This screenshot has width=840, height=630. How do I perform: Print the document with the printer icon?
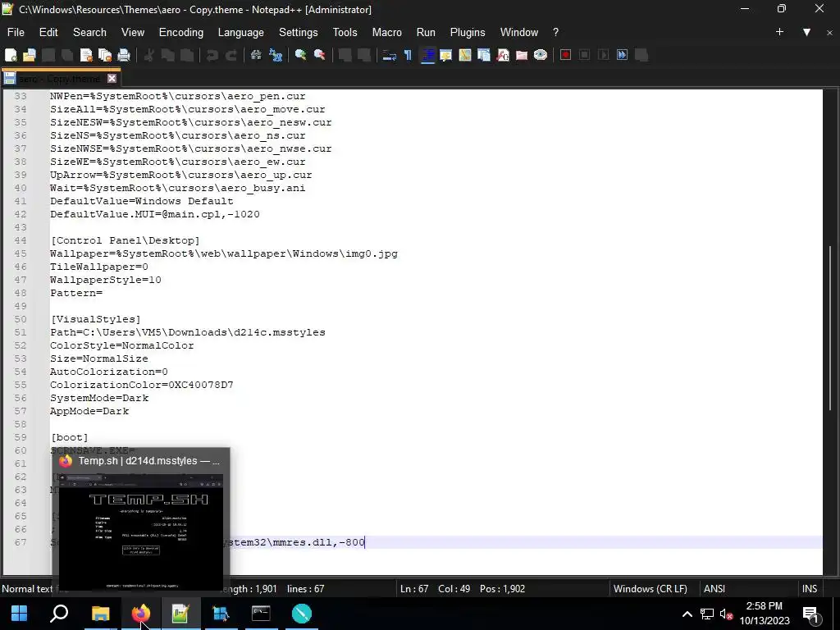pos(124,55)
